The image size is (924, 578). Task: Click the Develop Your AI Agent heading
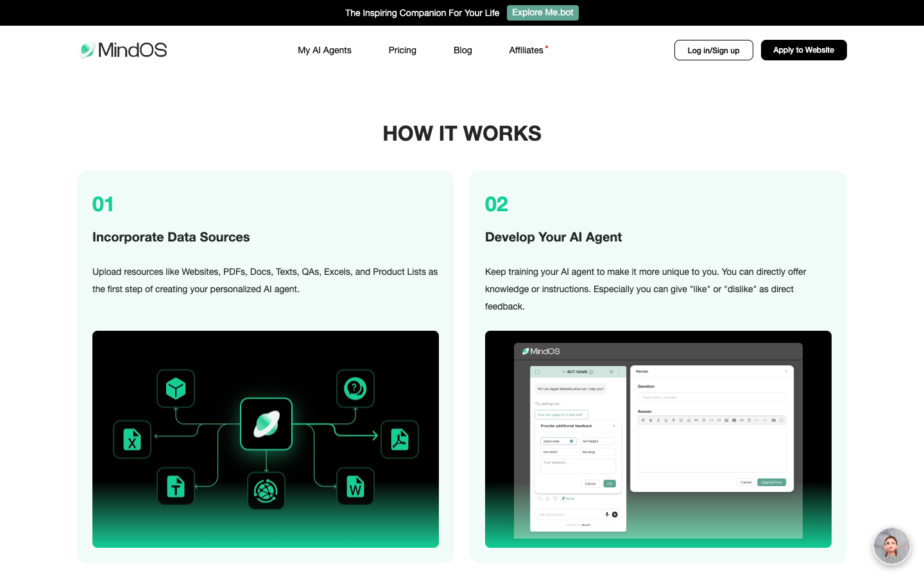click(554, 237)
